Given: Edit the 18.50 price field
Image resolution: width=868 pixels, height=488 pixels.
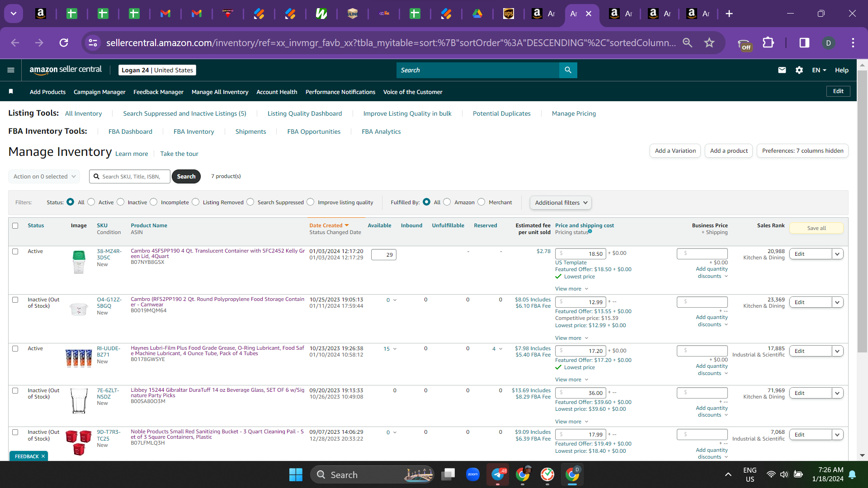Looking at the screenshot, I should tap(580, 254).
